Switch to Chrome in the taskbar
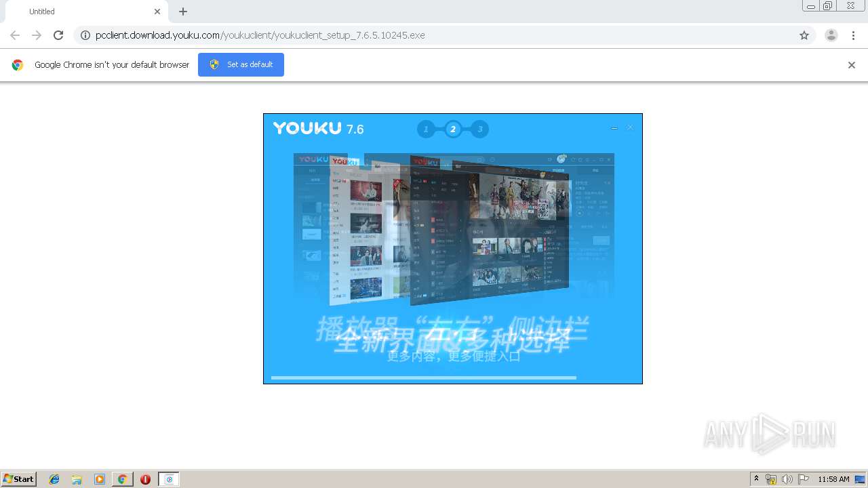This screenshot has height=488, width=868. click(x=122, y=479)
